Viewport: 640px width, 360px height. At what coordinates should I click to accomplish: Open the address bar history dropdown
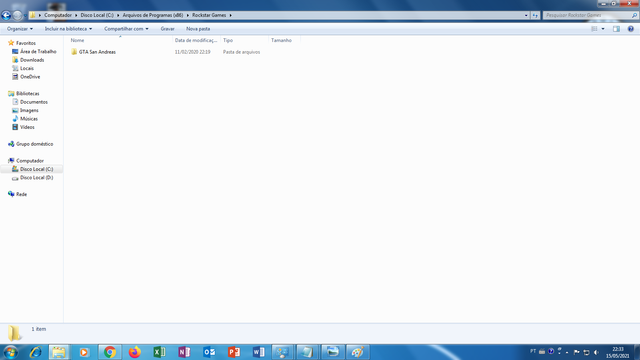pos(526,16)
